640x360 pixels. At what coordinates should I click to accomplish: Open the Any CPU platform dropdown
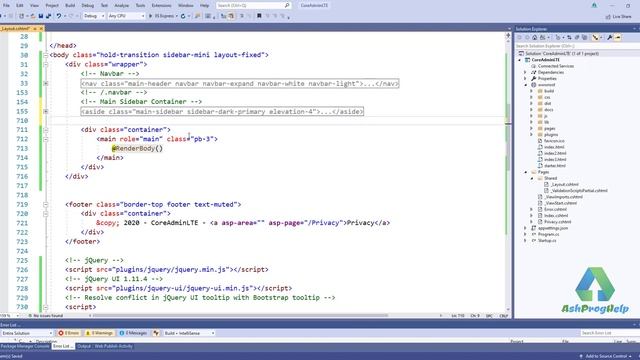(x=126, y=16)
